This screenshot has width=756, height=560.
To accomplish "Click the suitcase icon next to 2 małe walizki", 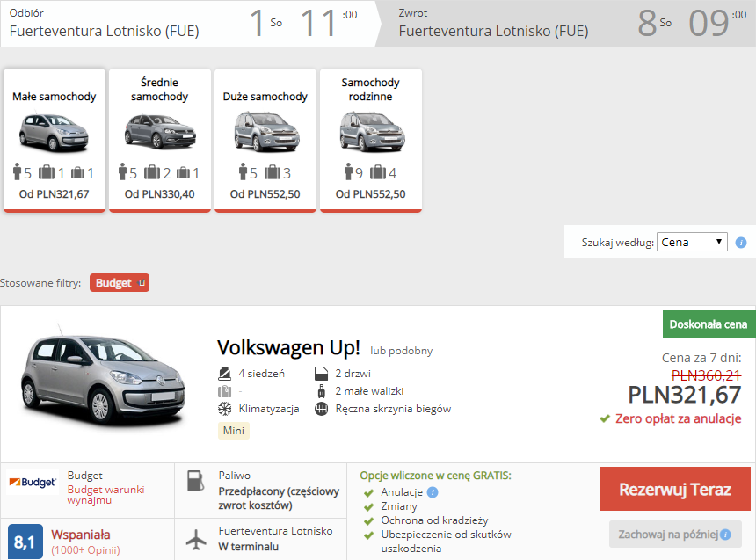I will [321, 391].
